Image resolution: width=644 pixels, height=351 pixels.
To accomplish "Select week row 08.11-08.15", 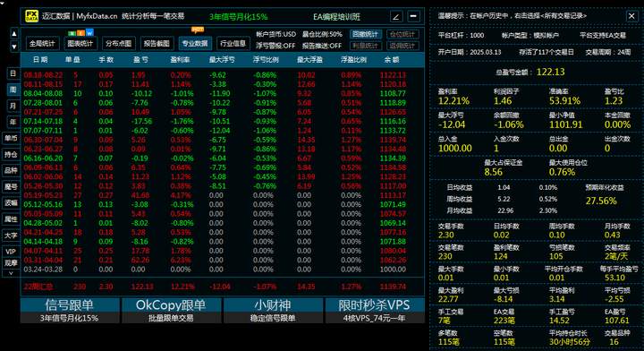I will point(222,84).
